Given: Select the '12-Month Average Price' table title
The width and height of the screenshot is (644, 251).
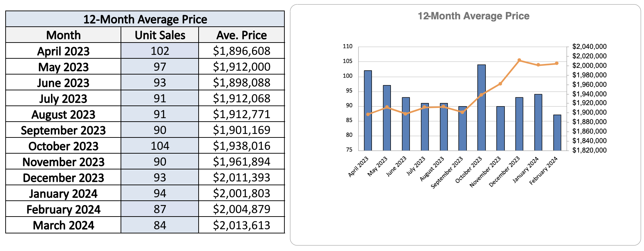Looking at the screenshot, I should (x=145, y=19).
